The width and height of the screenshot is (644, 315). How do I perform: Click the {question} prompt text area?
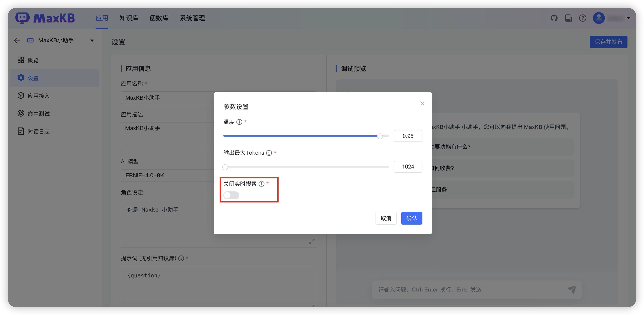coord(219,286)
